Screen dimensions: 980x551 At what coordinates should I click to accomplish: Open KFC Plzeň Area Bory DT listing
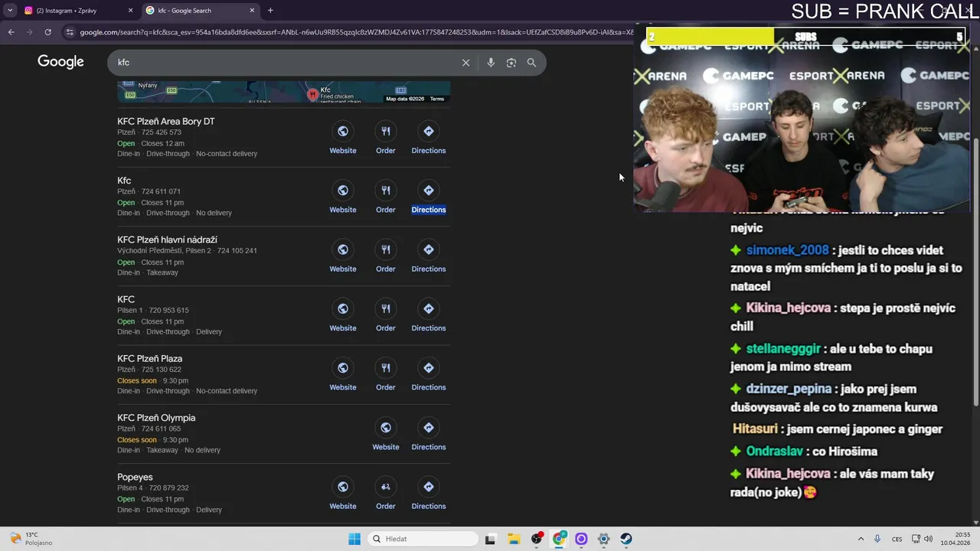166,121
